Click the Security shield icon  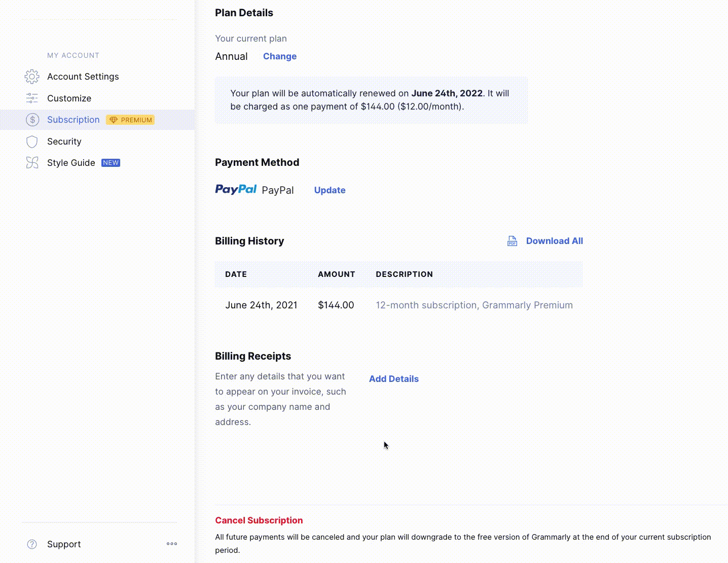click(x=32, y=142)
